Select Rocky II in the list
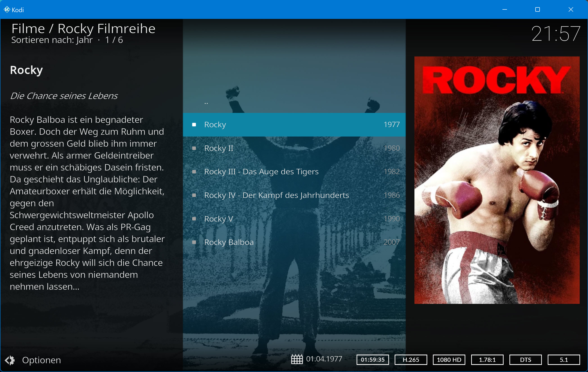Viewport: 588px width, 372px height. (x=294, y=148)
